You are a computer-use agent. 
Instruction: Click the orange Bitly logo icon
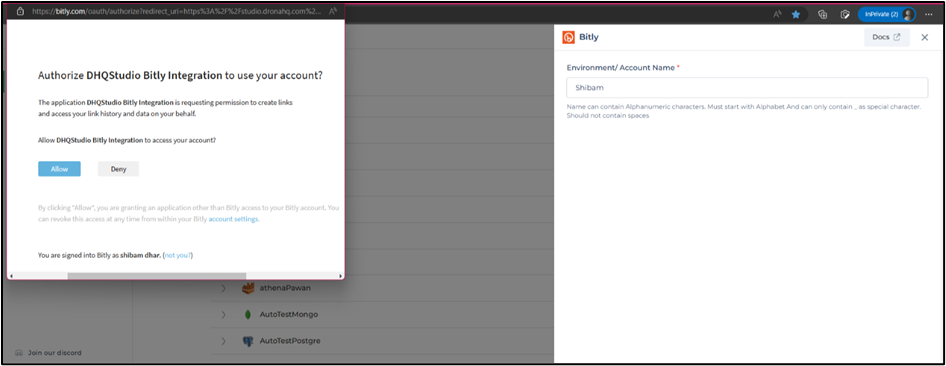coord(568,37)
